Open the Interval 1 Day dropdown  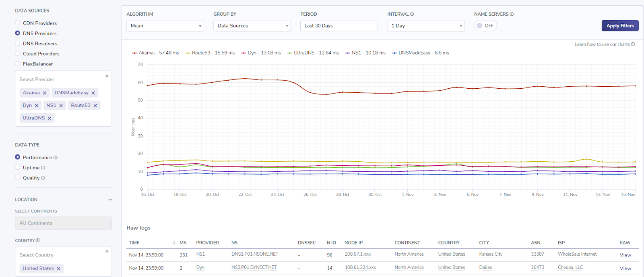tap(426, 26)
